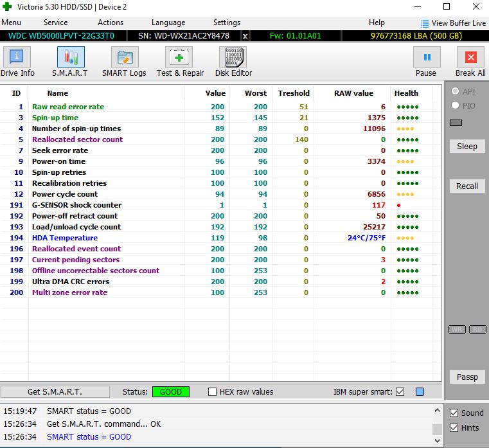Click the log scrollbar thumb

[x=437, y=429]
